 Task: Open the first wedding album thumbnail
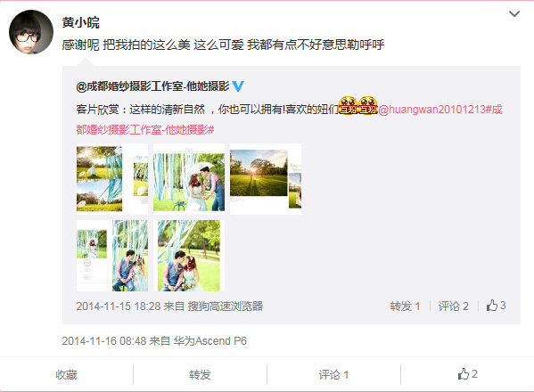point(112,179)
